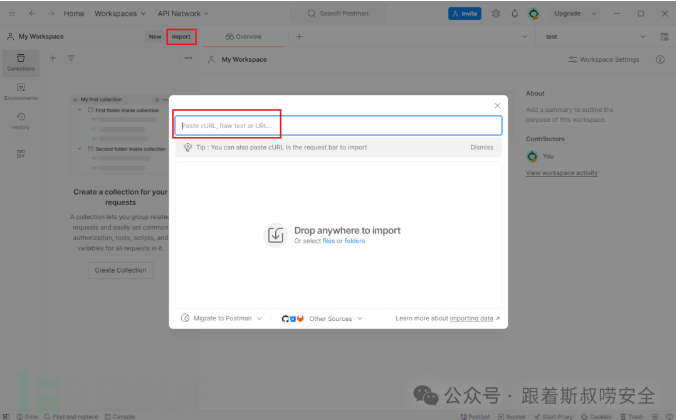Create new collection with plus icon

[x=53, y=58]
